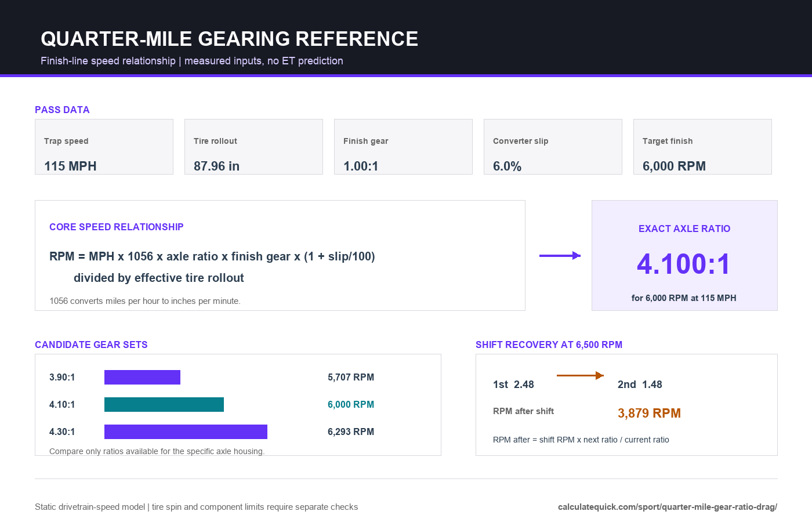812x522 pixels.
Task: Click the 4.100:1 exact axle ratio value
Action: pyautogui.click(x=684, y=264)
